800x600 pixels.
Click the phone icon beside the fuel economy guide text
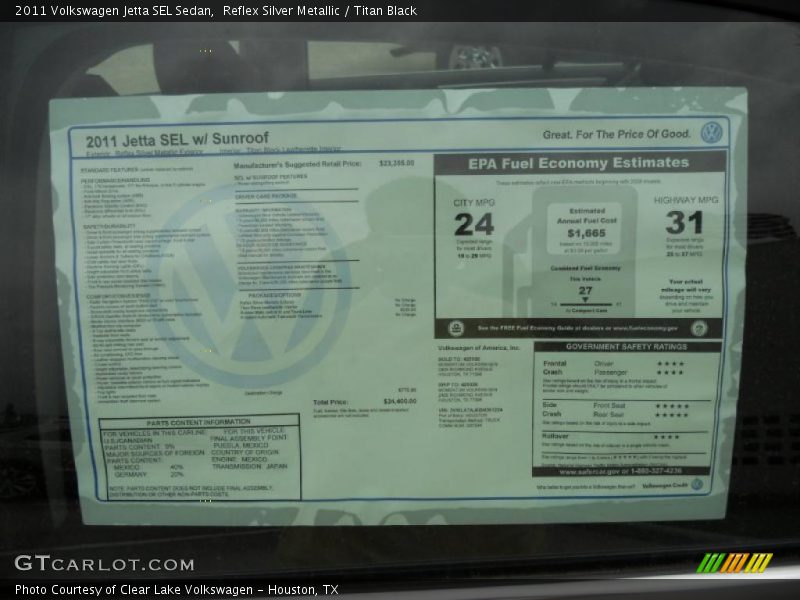(697, 328)
